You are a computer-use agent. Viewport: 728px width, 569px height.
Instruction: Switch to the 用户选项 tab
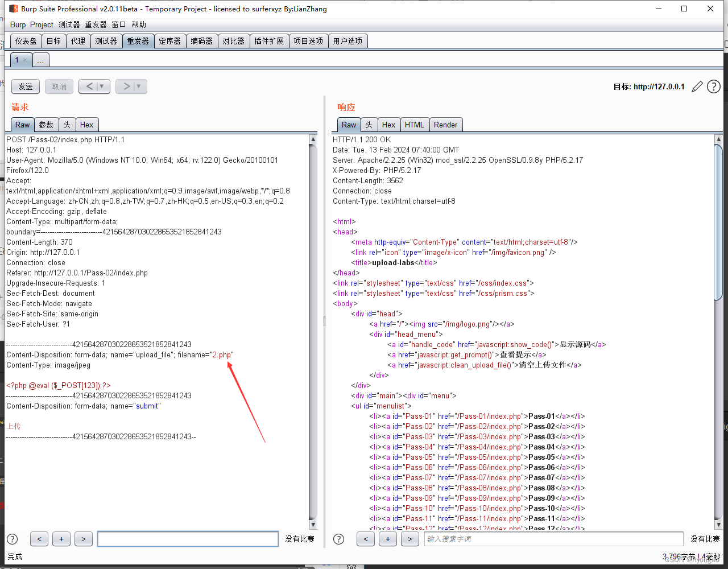click(x=348, y=41)
